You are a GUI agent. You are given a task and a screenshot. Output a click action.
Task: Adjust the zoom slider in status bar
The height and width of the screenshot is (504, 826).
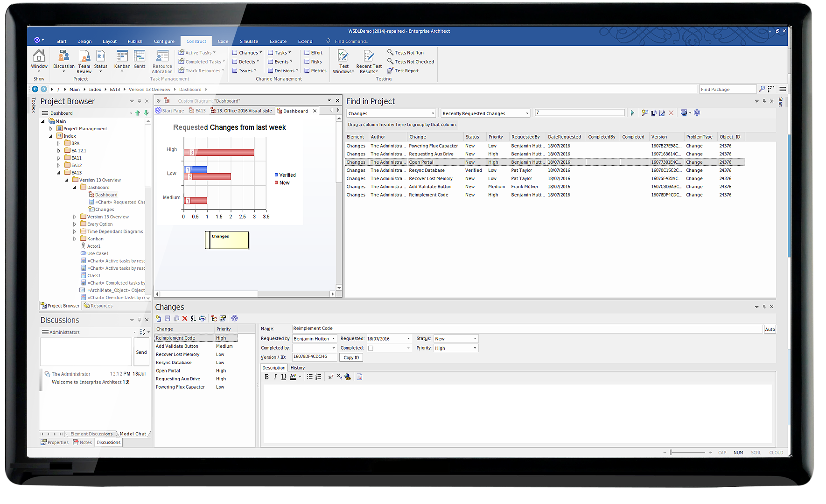(671, 452)
